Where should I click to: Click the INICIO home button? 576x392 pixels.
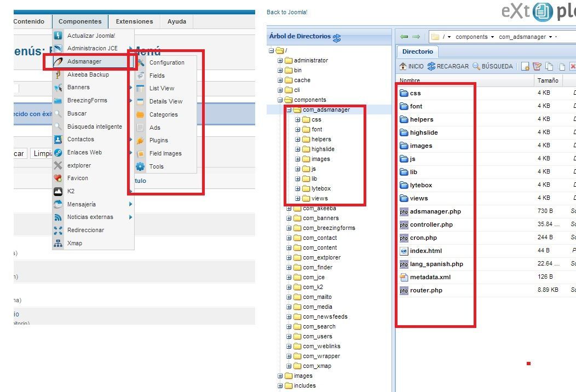coord(411,66)
